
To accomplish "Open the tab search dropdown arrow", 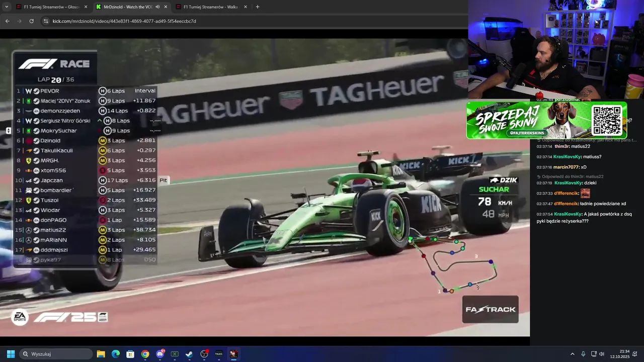I will click(7, 7).
